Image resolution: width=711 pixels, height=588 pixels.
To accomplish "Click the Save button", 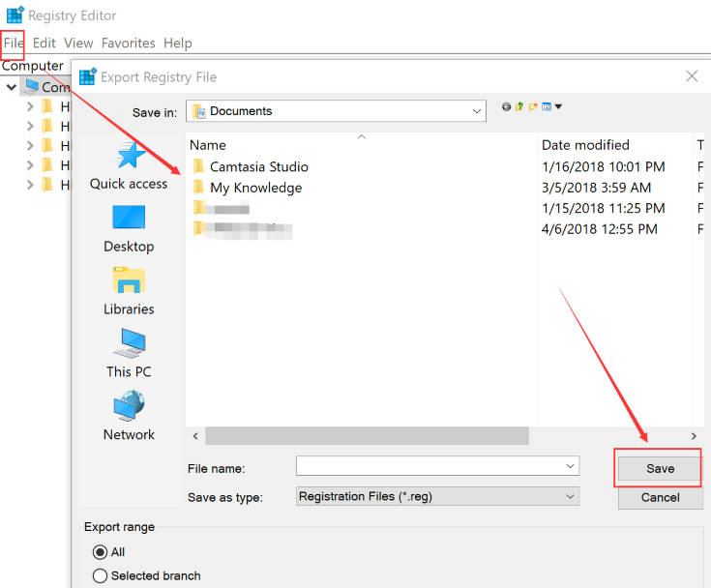I will click(660, 468).
